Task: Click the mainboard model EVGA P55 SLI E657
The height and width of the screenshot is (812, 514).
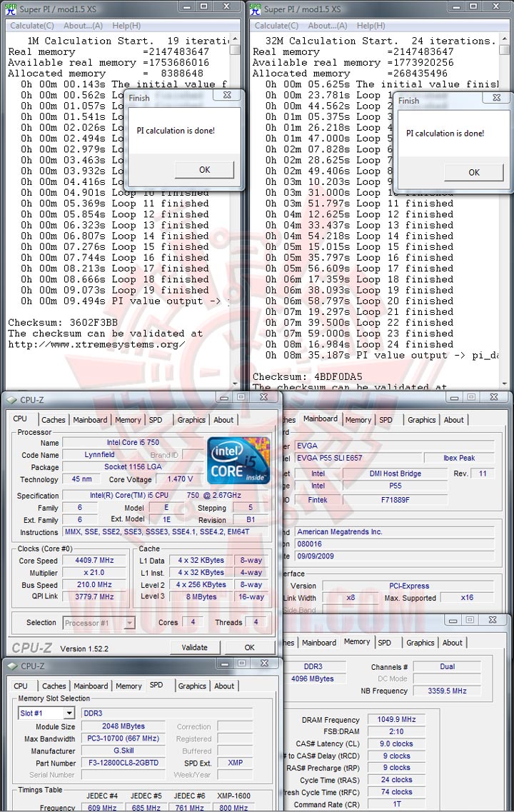Action: pos(360,458)
